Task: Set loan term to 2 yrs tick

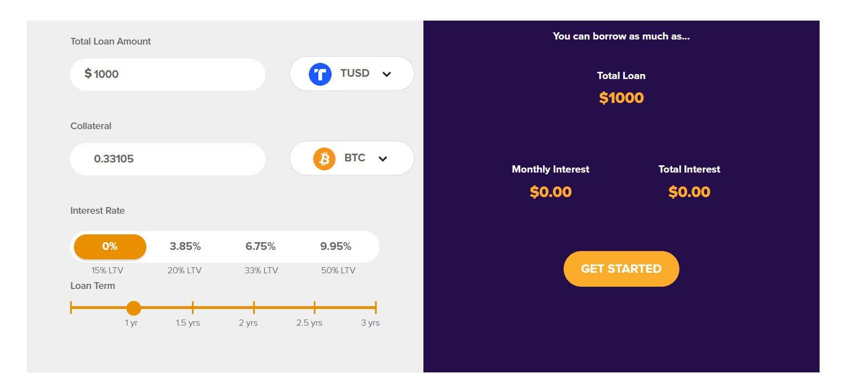Action: pyautogui.click(x=254, y=307)
